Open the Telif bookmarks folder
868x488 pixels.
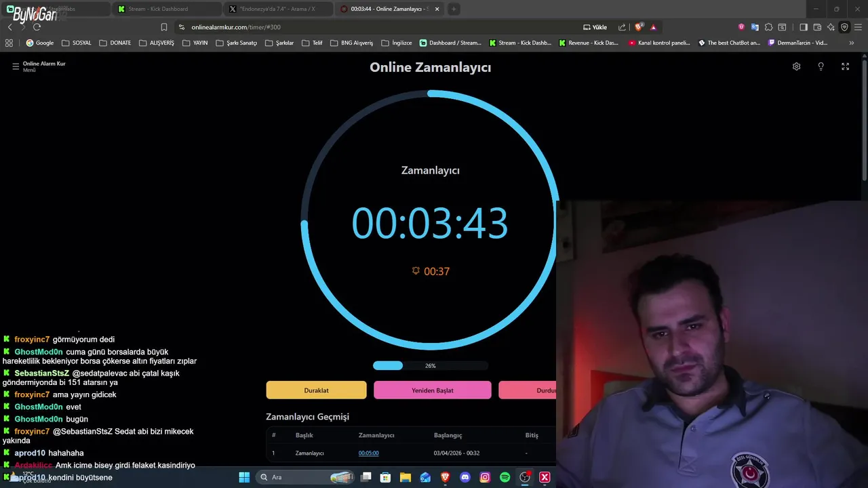[312, 43]
